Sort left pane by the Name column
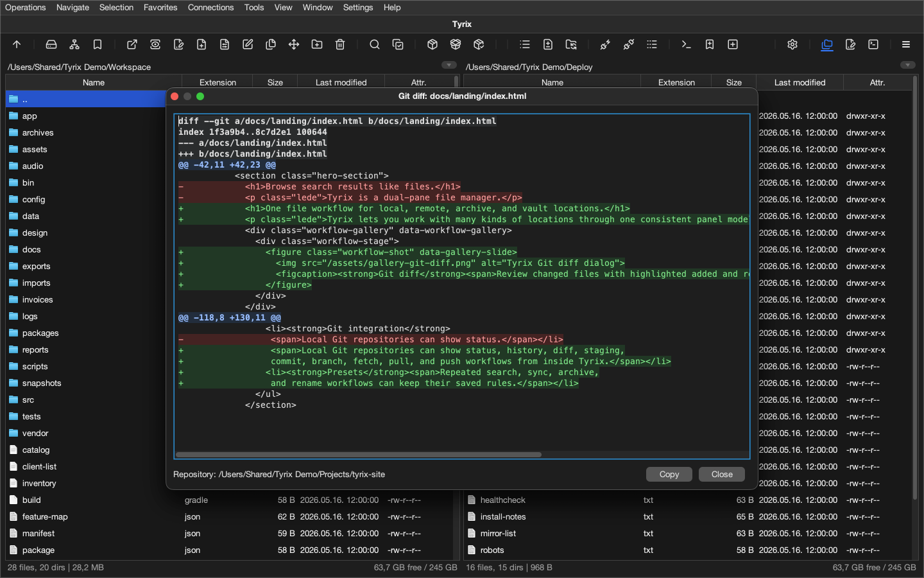This screenshot has width=924, height=578. pyautogui.click(x=94, y=82)
